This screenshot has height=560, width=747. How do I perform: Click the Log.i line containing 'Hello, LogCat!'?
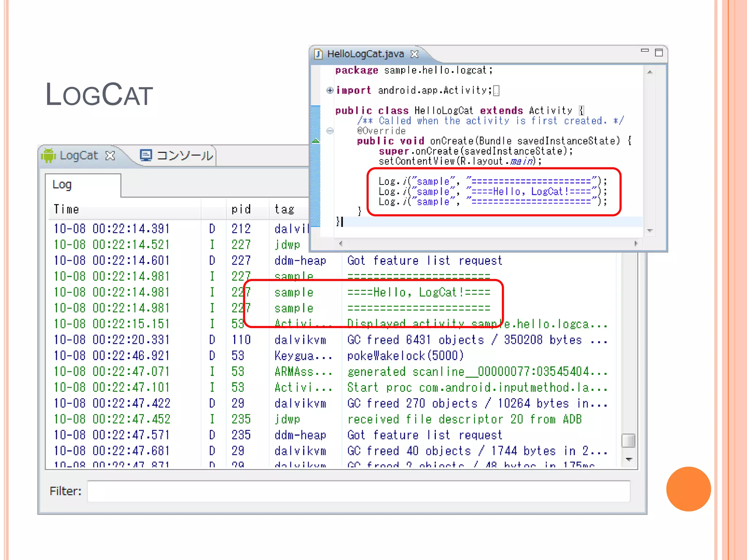coord(493,191)
